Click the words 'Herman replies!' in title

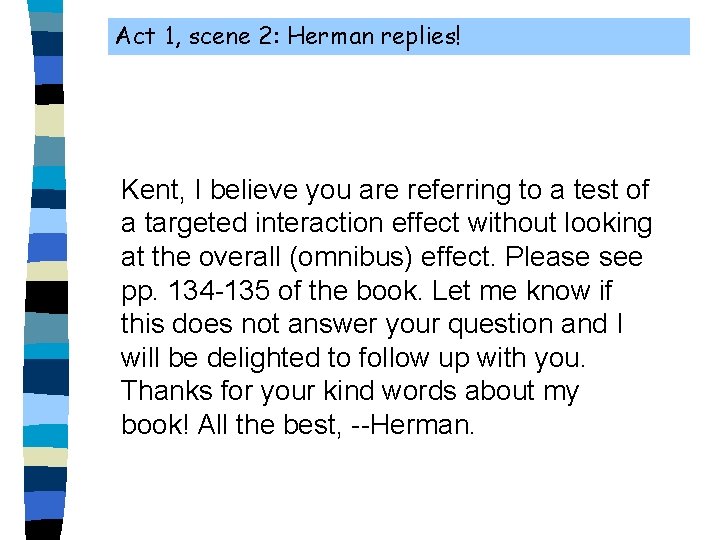click(375, 38)
